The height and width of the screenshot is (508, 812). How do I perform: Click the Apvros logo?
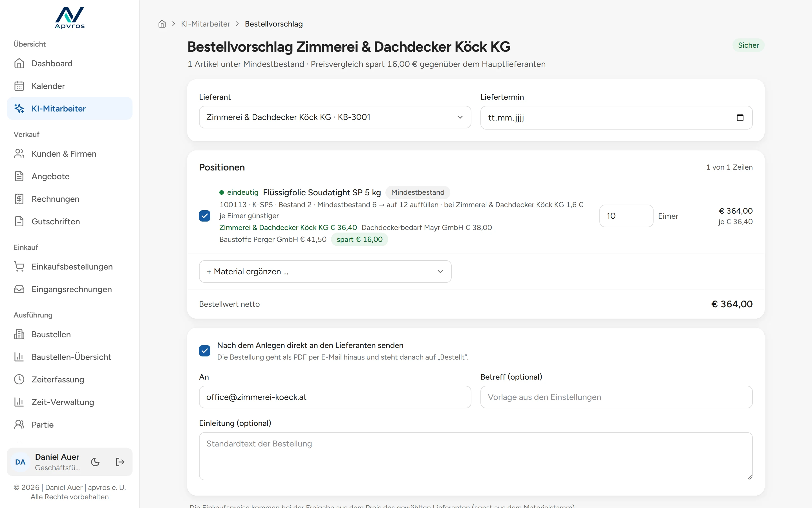70,18
